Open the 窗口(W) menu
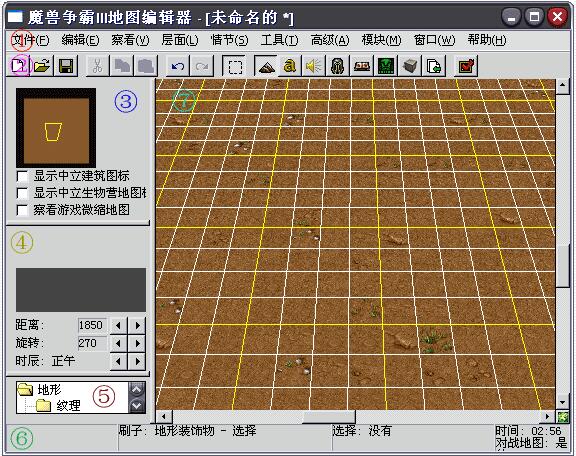Image resolution: width=576 pixels, height=456 pixels. pyautogui.click(x=435, y=40)
